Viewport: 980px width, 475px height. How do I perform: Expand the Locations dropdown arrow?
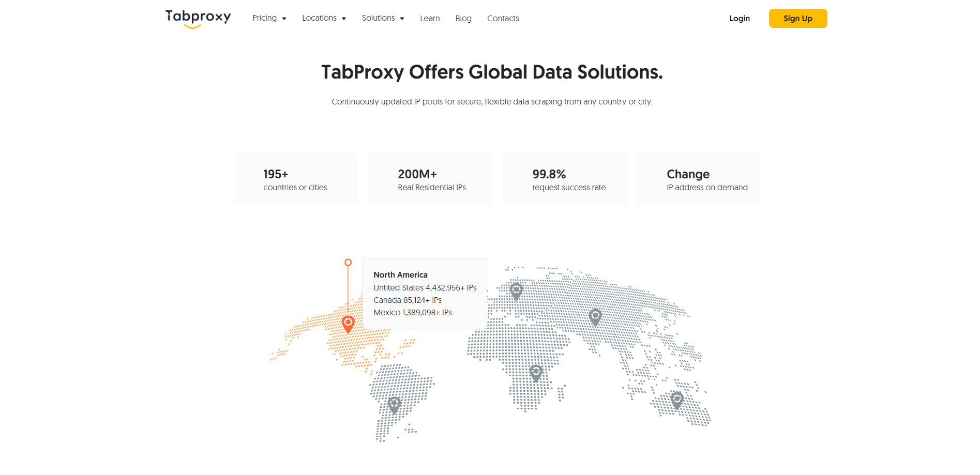click(x=344, y=19)
